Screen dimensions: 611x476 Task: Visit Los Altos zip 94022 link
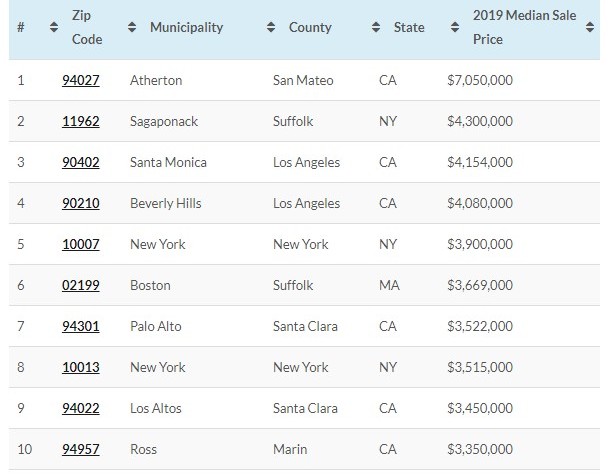80,408
